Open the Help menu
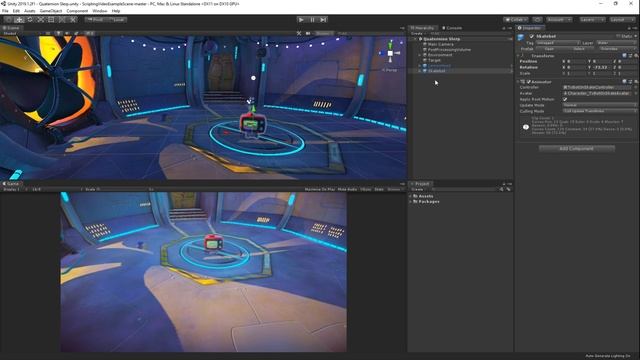 (116, 11)
